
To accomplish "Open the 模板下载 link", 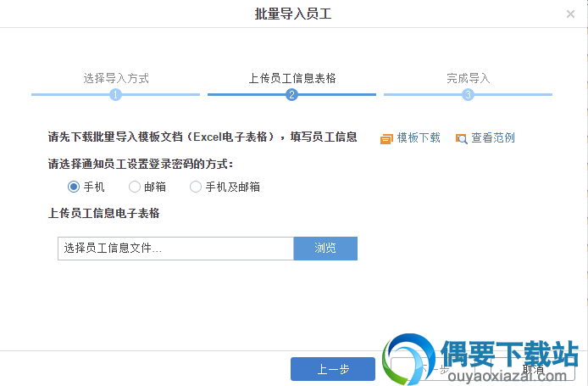I will pyautogui.click(x=419, y=137).
